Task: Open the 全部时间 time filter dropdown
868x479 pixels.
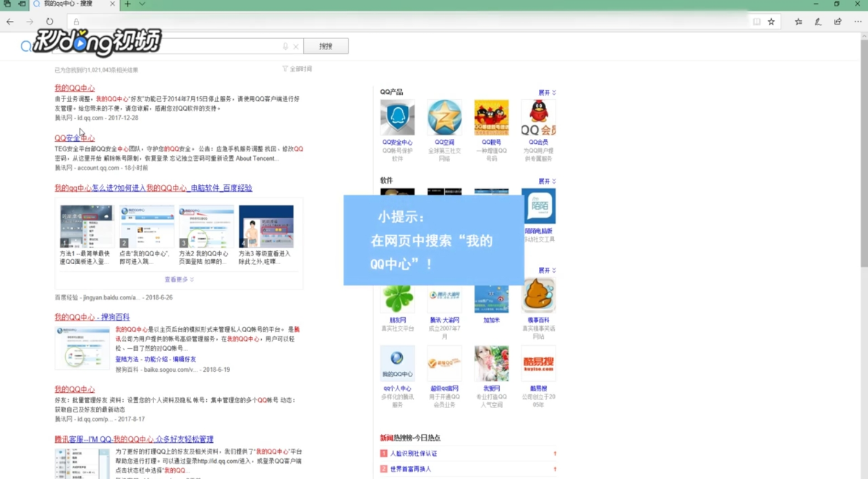Action: pyautogui.click(x=297, y=69)
